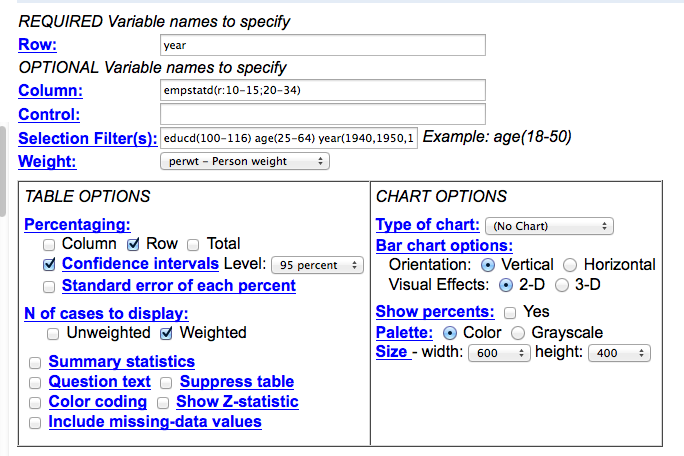This screenshot has width=684, height=456.
Task: Open the Percentaging help link
Action: 77,224
